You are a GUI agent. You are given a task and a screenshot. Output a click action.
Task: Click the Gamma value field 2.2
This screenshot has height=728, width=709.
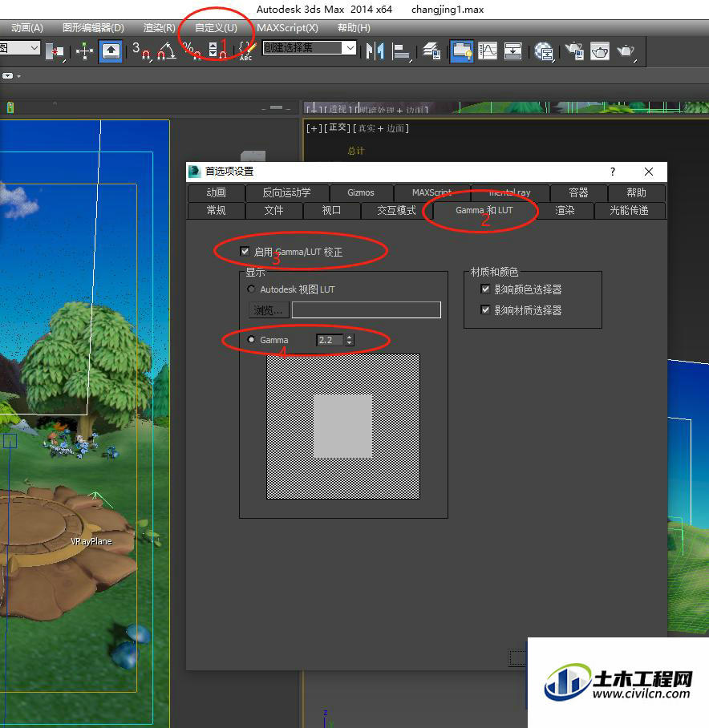(330, 340)
